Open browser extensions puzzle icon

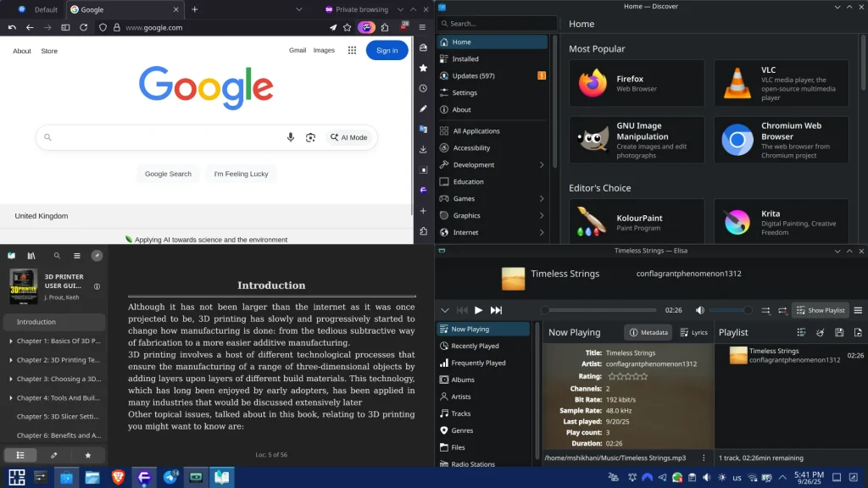pos(385,27)
